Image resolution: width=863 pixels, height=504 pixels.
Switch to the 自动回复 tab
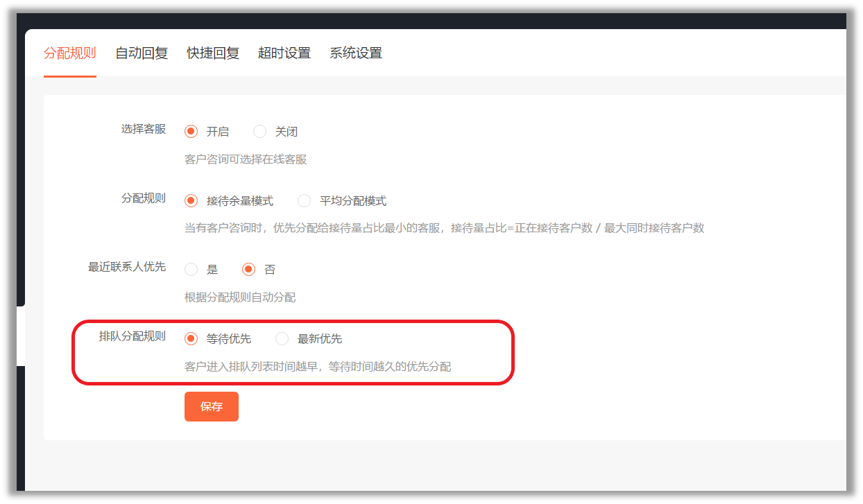(142, 53)
